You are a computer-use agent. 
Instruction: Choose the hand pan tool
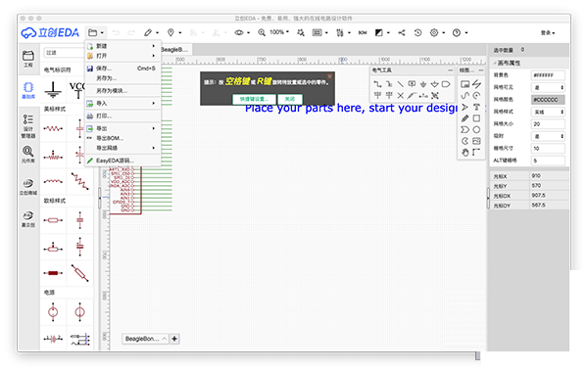pos(465,152)
